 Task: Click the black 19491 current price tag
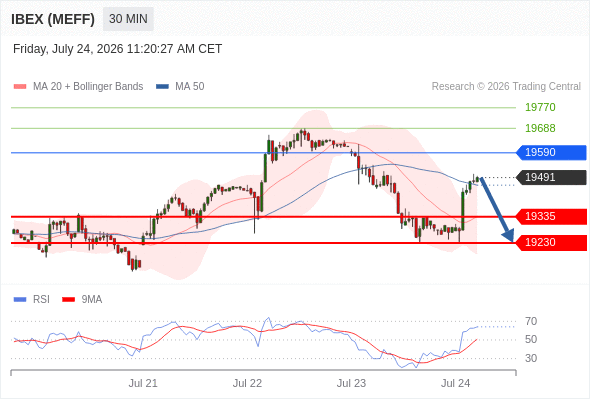click(551, 177)
